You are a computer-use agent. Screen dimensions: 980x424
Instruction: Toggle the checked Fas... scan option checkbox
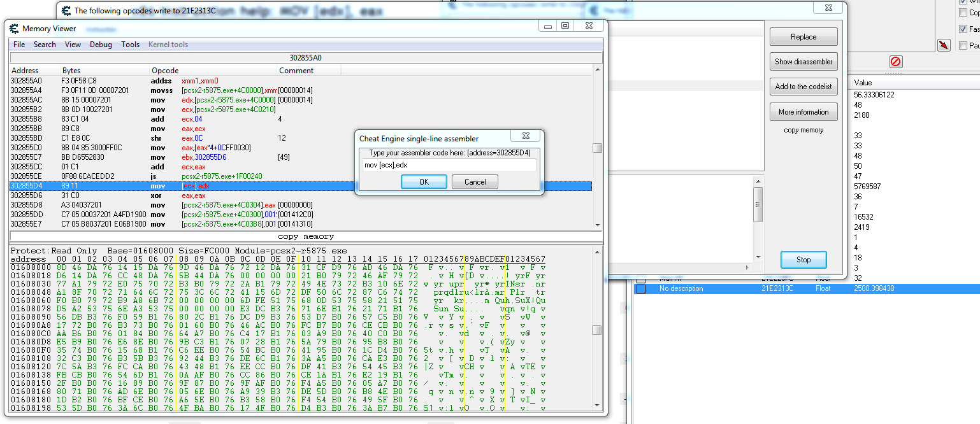click(963, 29)
